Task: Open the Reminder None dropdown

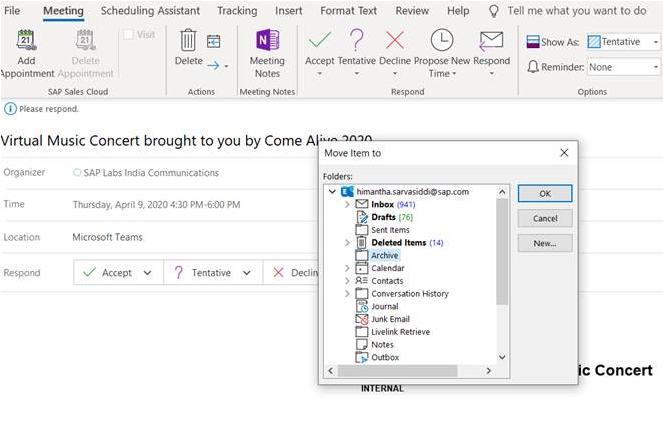Action: point(655,67)
